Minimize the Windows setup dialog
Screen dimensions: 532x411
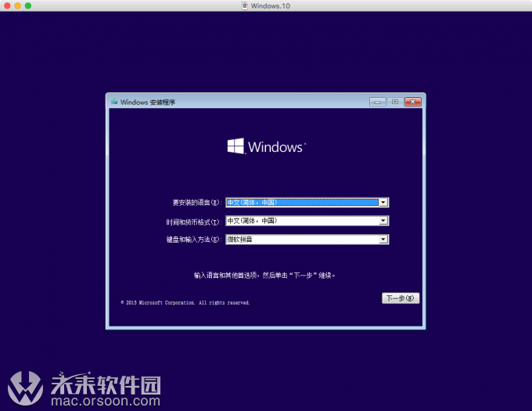click(x=377, y=102)
